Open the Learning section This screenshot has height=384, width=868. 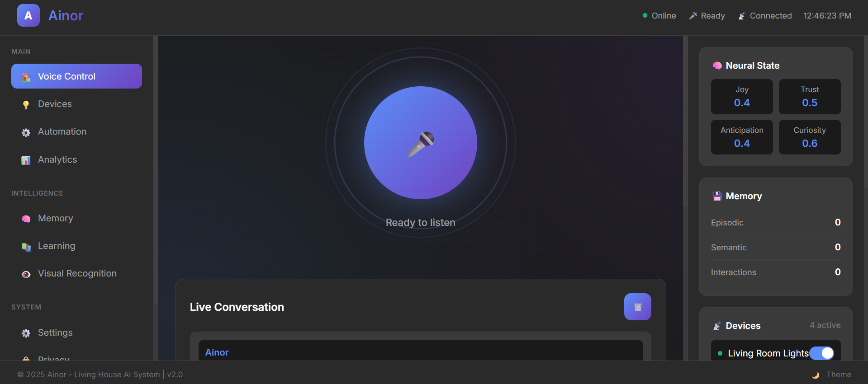coord(57,246)
